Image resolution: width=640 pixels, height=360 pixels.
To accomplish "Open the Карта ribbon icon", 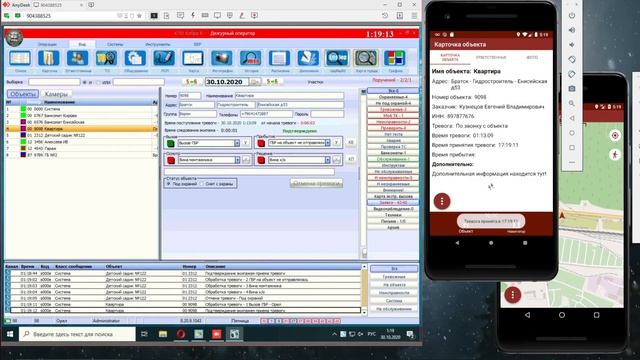I will pyautogui.click(x=193, y=58).
